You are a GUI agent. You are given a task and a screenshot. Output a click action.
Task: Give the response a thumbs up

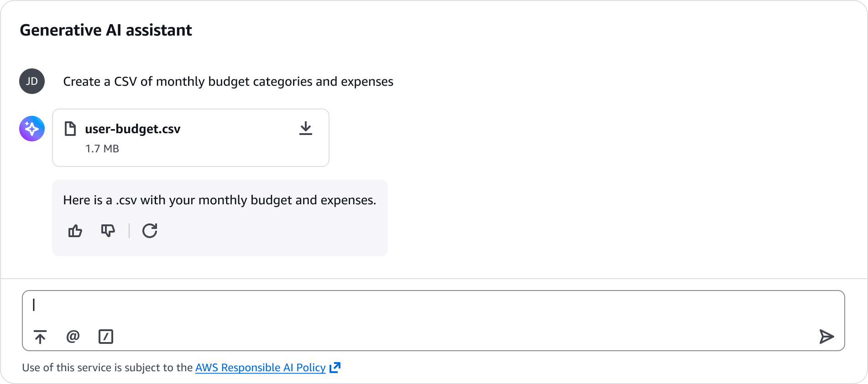point(75,231)
